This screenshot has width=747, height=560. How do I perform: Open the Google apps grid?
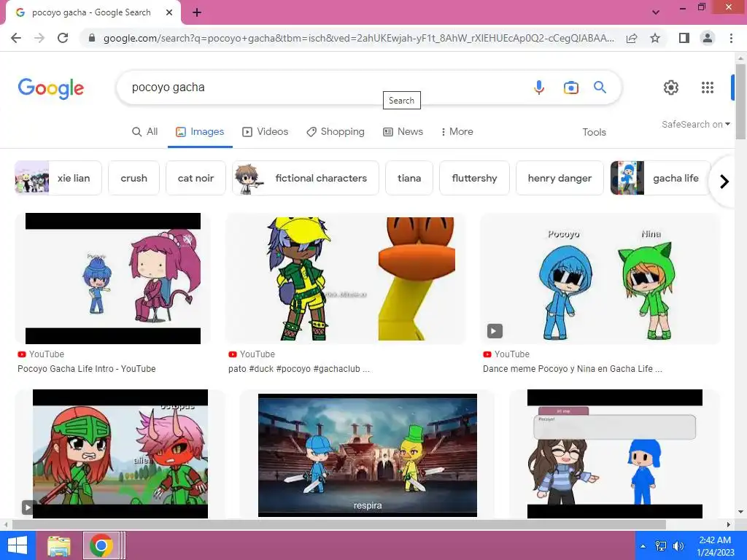tap(708, 87)
